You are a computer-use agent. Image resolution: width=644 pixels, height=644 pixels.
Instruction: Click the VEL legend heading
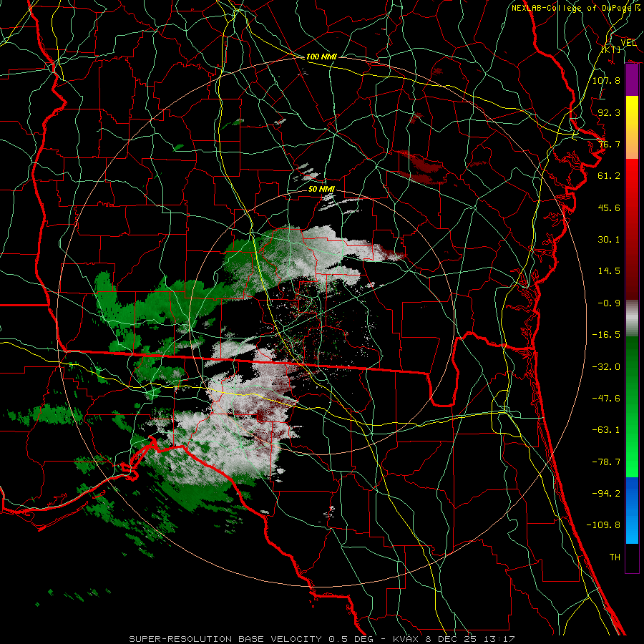(x=628, y=42)
